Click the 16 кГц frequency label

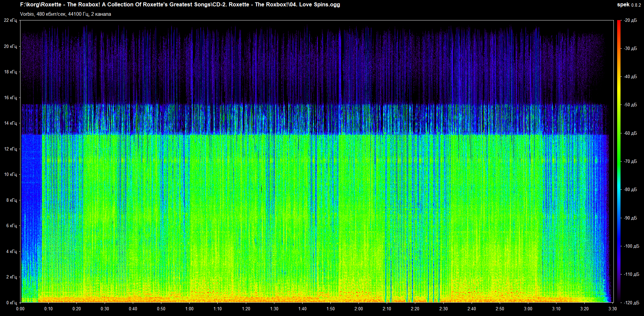pyautogui.click(x=10, y=98)
